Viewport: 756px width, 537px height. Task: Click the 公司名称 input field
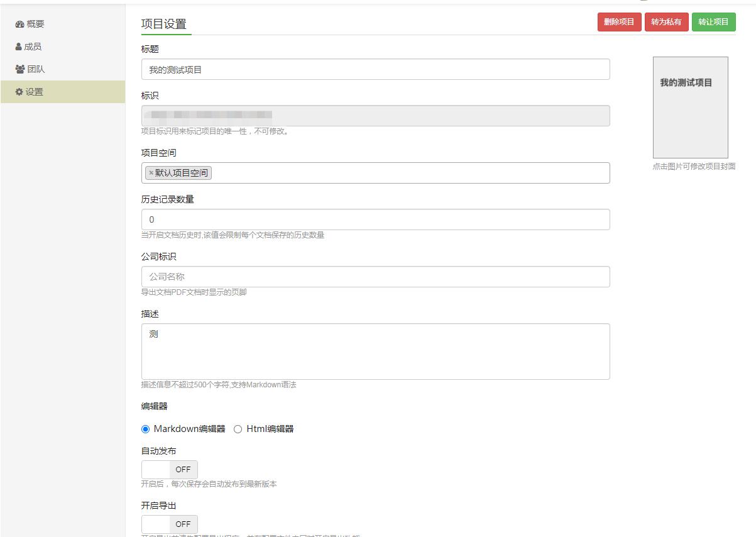tap(375, 276)
